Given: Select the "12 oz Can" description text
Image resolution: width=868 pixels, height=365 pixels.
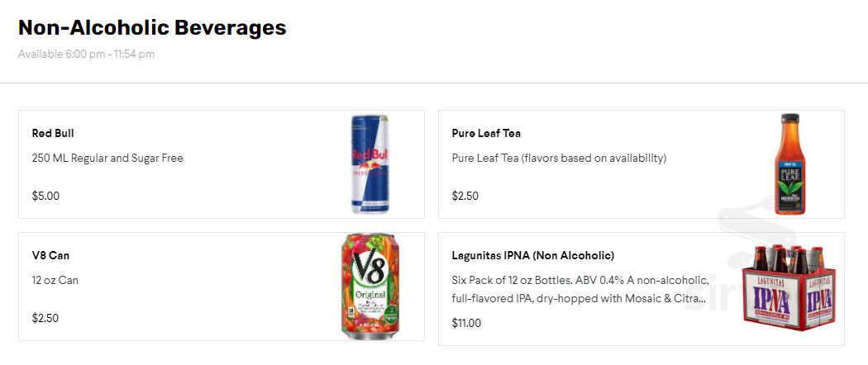Looking at the screenshot, I should [55, 280].
